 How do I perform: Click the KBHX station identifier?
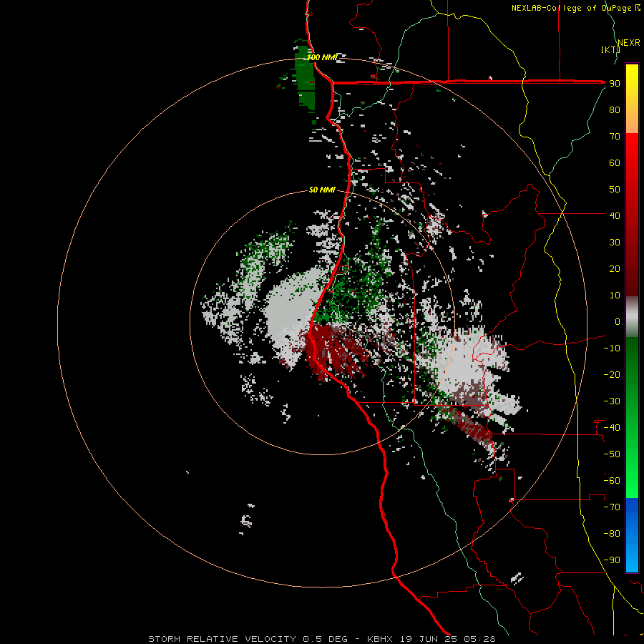(380, 639)
